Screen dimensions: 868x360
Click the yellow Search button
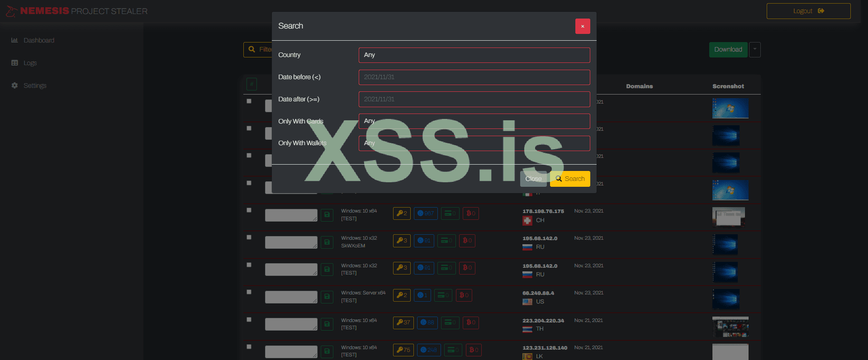(570, 179)
